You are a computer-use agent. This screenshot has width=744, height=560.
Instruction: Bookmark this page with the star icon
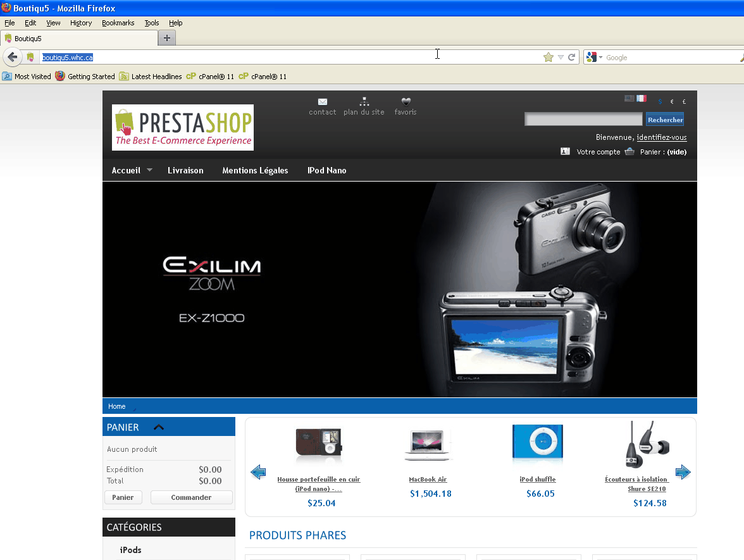click(x=549, y=58)
